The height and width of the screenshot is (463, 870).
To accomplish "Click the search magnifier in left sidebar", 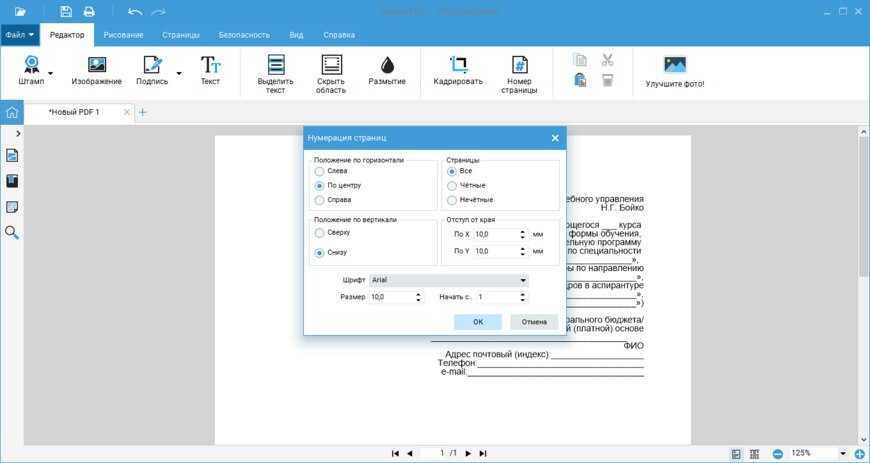I will click(12, 232).
